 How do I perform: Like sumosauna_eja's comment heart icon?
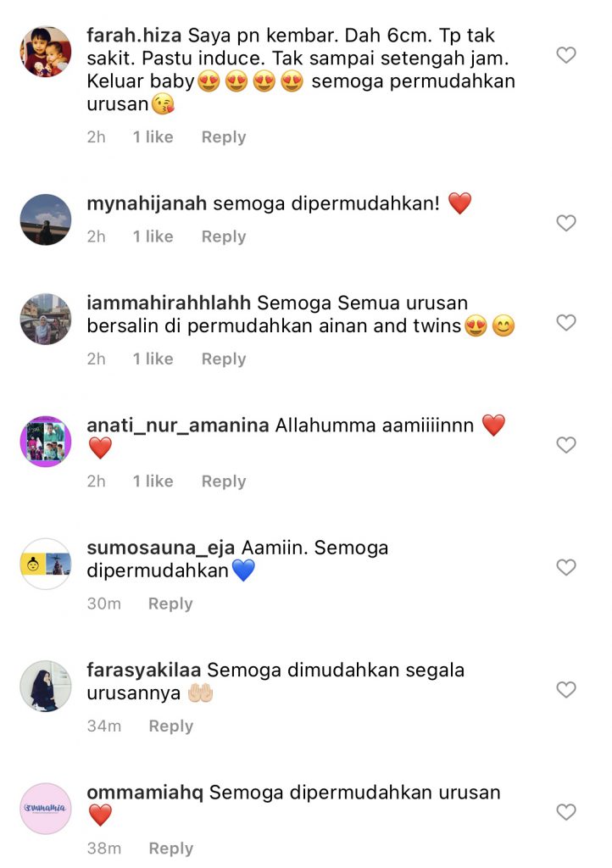566,567
